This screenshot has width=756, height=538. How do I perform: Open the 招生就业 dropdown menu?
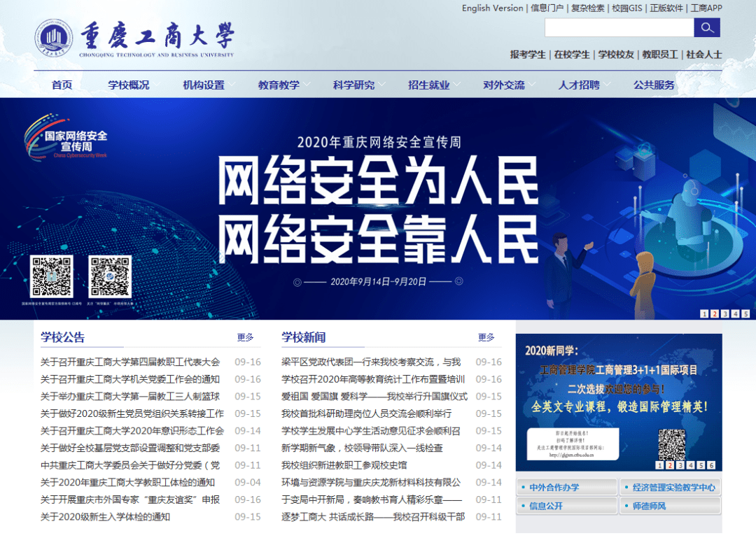(429, 85)
